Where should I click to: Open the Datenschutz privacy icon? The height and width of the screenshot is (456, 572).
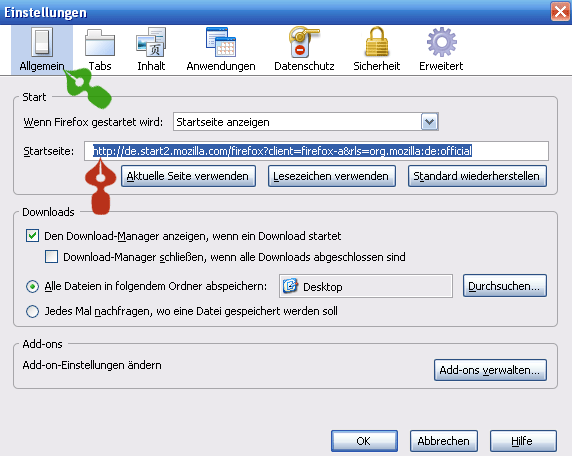(304, 42)
